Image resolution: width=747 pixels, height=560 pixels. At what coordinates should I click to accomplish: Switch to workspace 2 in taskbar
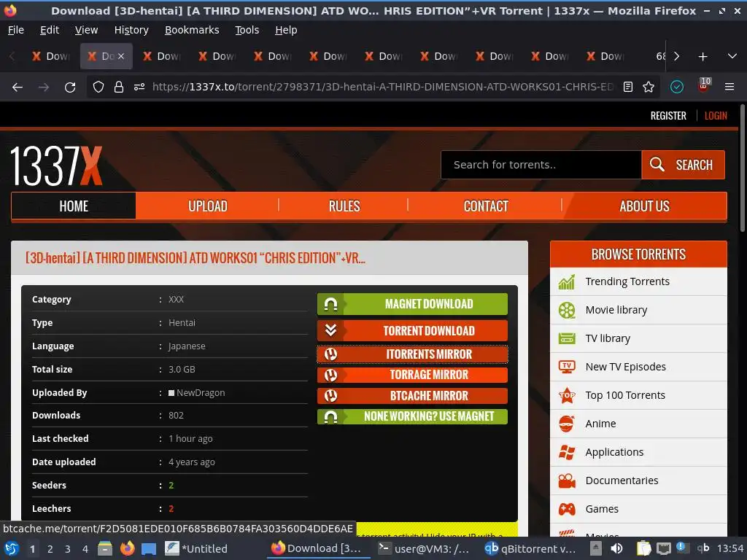(x=50, y=549)
